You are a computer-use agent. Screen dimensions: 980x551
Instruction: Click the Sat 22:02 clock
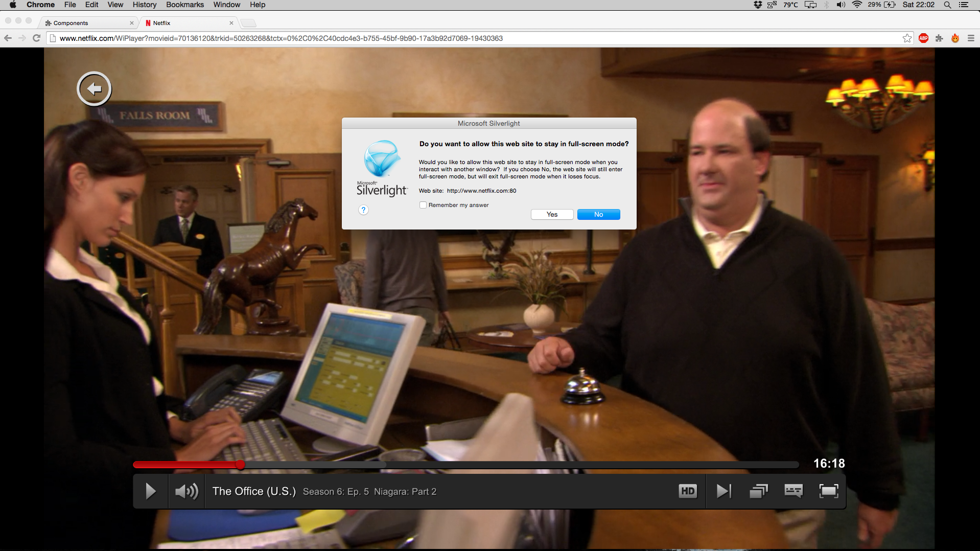coord(918,5)
